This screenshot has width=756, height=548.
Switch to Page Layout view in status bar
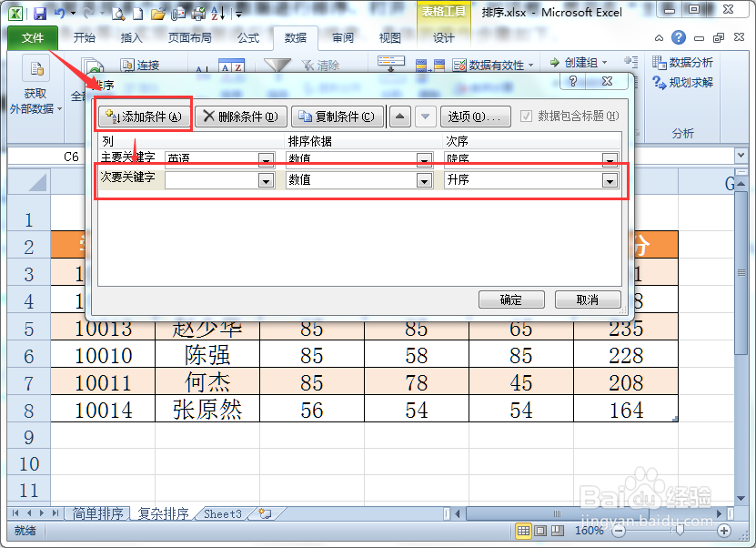tap(540, 531)
